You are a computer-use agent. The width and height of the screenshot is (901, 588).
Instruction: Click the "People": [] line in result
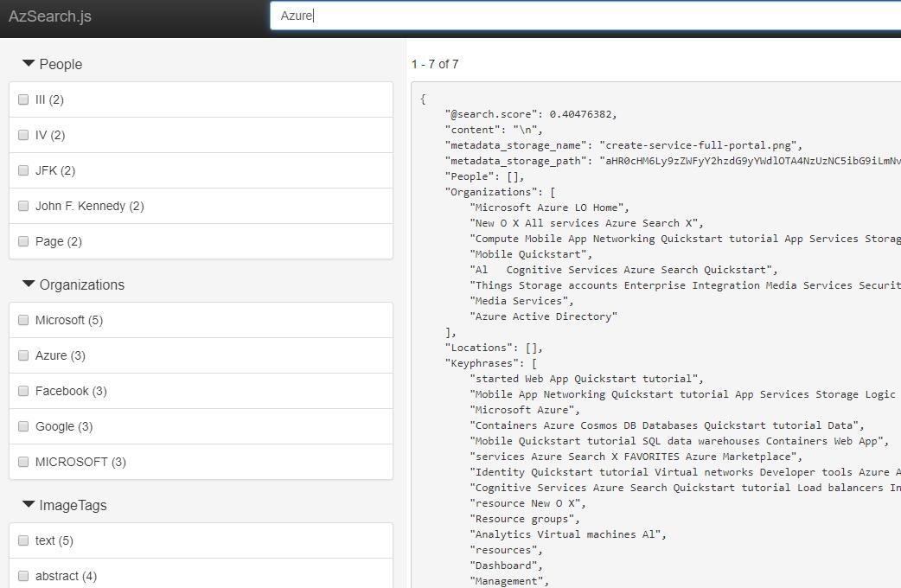(484, 176)
